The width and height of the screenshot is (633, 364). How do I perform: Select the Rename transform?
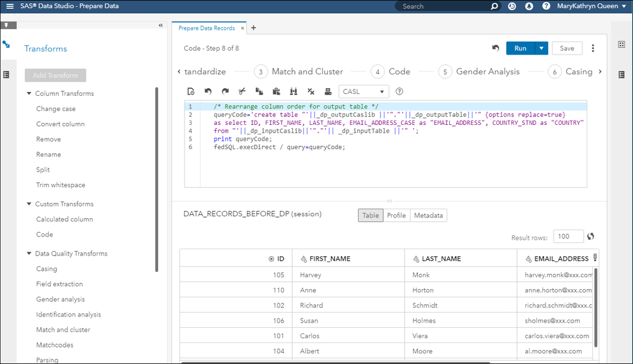[48, 155]
